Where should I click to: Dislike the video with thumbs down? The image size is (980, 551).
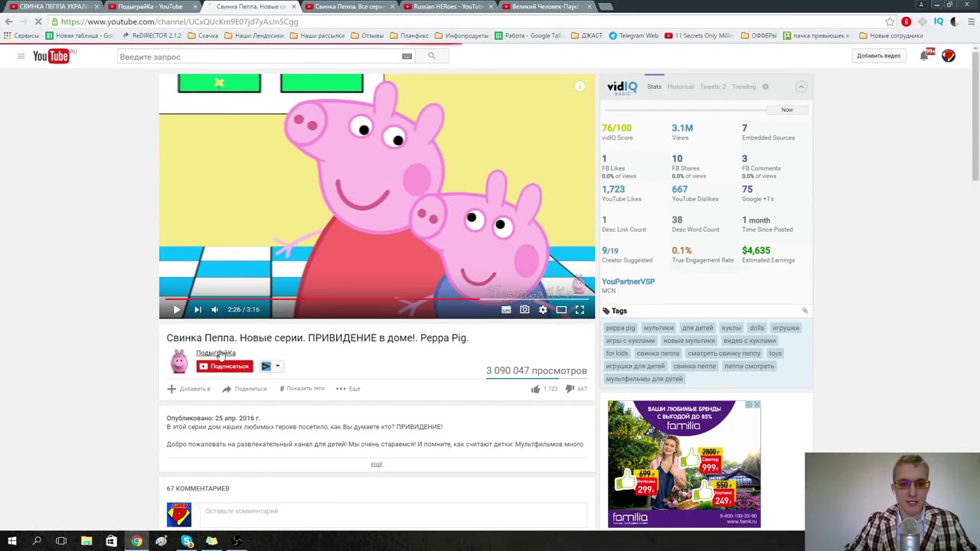[x=570, y=389]
